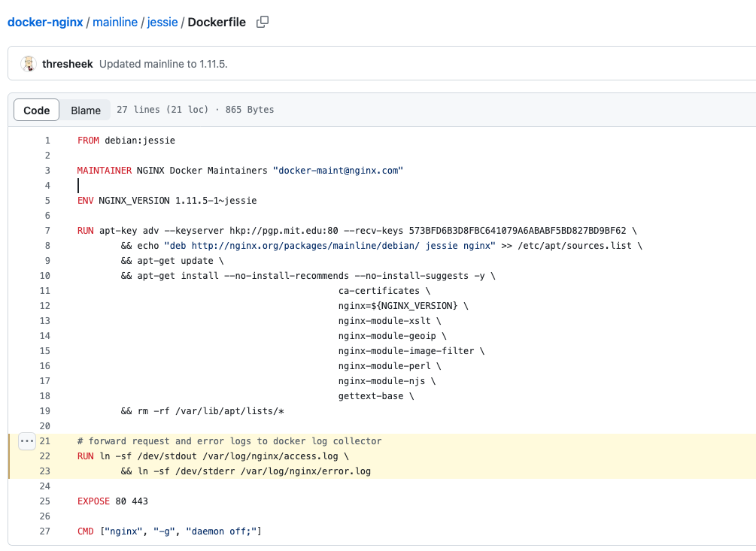Viewport: 756px width, 551px height.
Task: Click the 'FROM debian:jessie' line text
Action: pyautogui.click(x=126, y=141)
